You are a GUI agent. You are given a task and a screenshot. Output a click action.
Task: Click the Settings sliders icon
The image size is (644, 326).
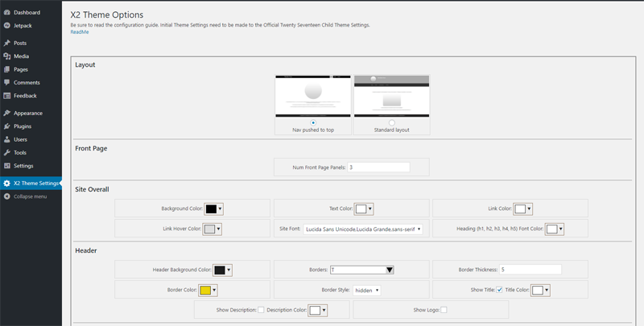click(x=7, y=166)
